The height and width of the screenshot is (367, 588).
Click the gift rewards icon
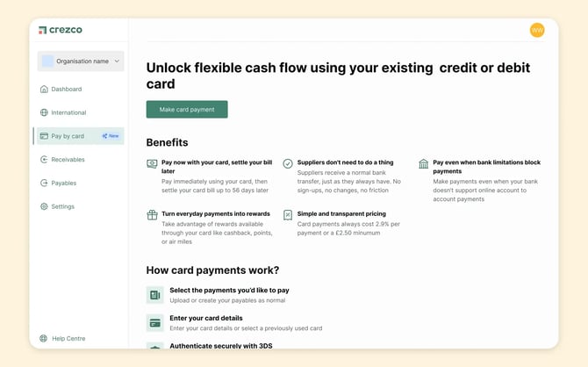click(x=152, y=214)
